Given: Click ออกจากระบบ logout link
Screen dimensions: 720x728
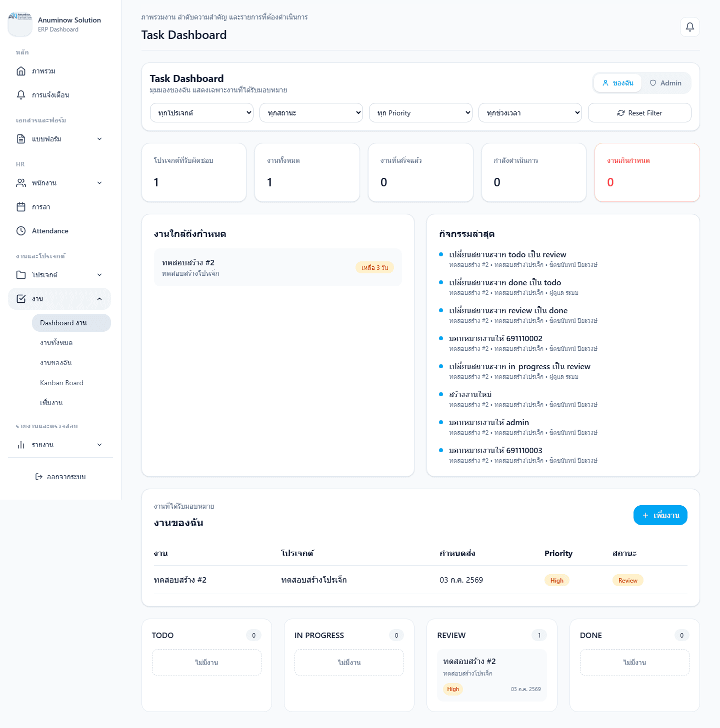Looking at the screenshot, I should click(60, 477).
